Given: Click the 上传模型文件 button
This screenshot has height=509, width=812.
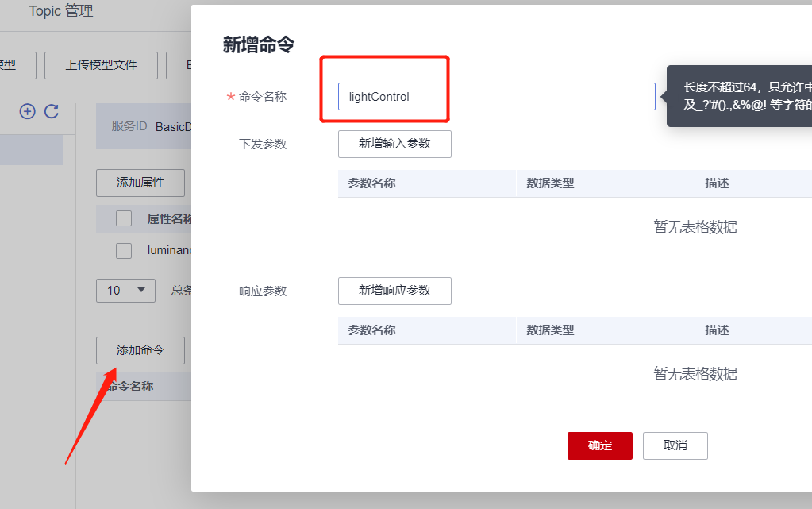Looking at the screenshot, I should (x=101, y=65).
